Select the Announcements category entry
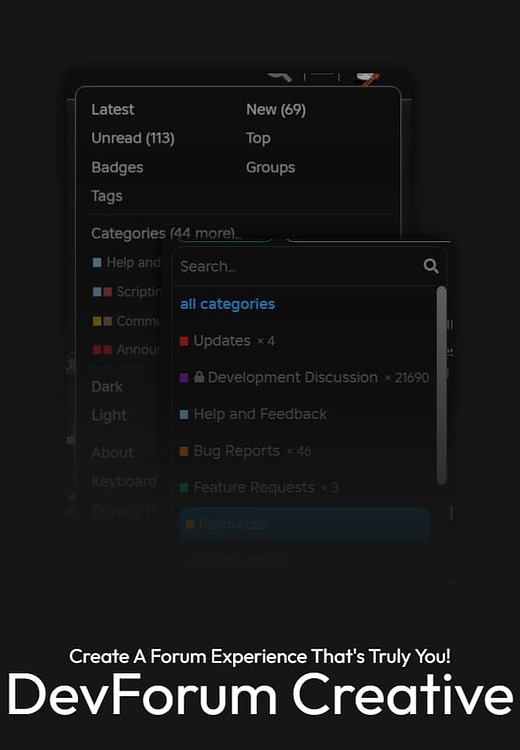The image size is (520, 750). 126,350
